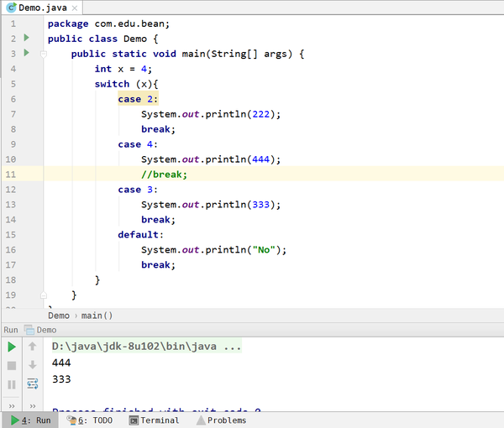
Task: Click 'public class Demo {' declaration
Action: coord(103,39)
